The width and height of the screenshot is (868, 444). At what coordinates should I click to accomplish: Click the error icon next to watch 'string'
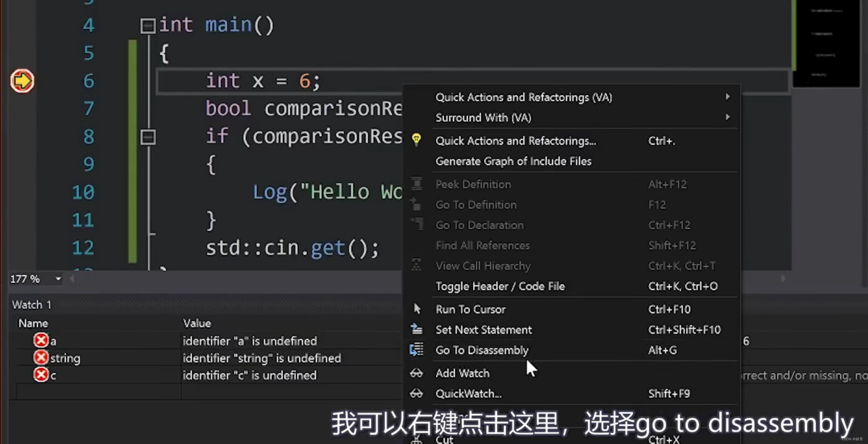[41, 358]
